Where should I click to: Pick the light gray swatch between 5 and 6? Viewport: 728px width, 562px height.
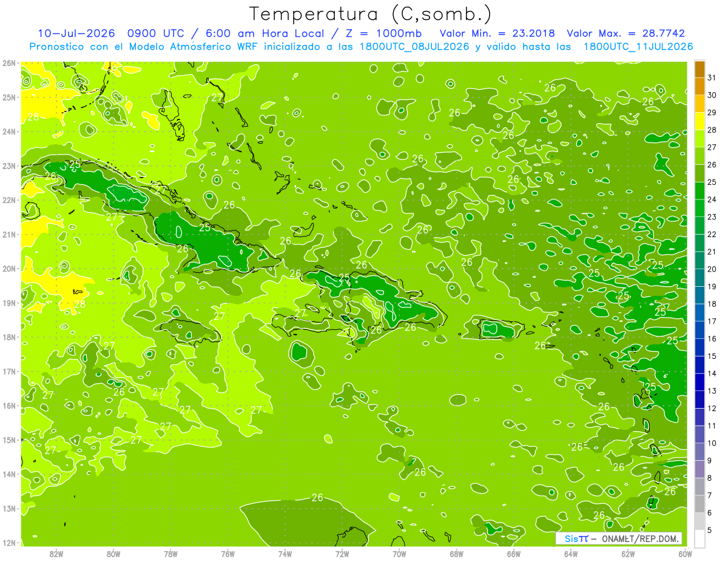(699, 521)
